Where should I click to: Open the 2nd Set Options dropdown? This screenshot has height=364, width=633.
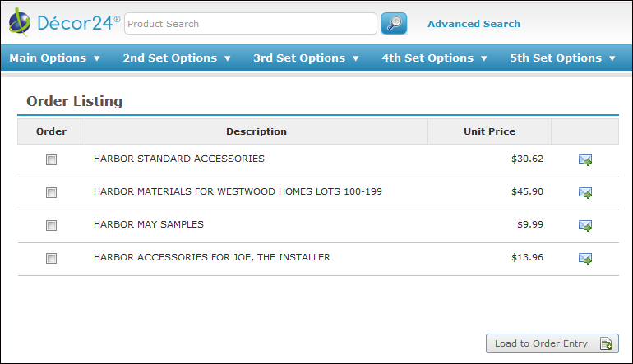tap(177, 58)
